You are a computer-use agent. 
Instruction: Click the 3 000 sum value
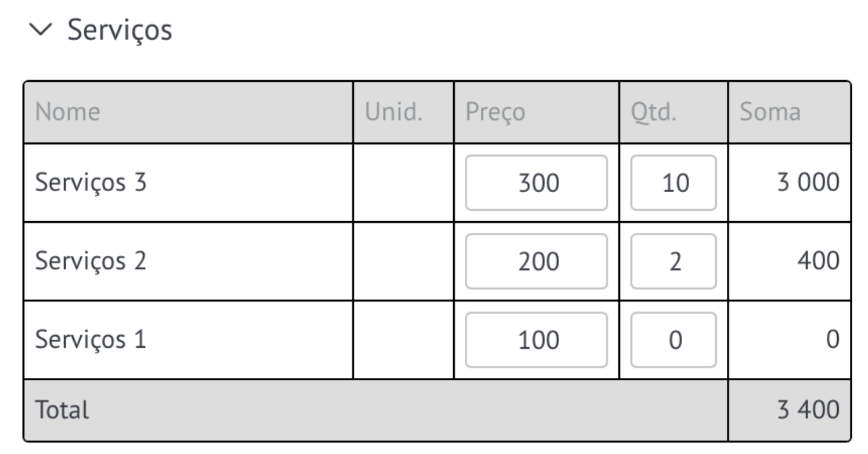click(808, 183)
